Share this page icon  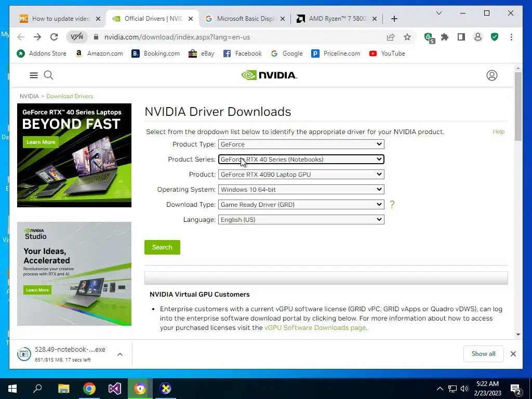click(391, 37)
